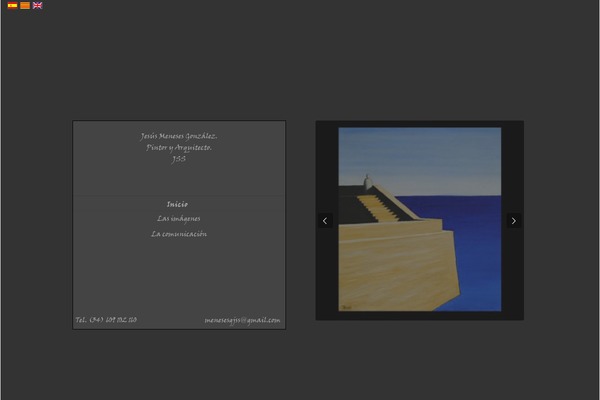The width and height of the screenshot is (600, 400).
Task: Open the Las imágenes menu item
Action: click(178, 219)
